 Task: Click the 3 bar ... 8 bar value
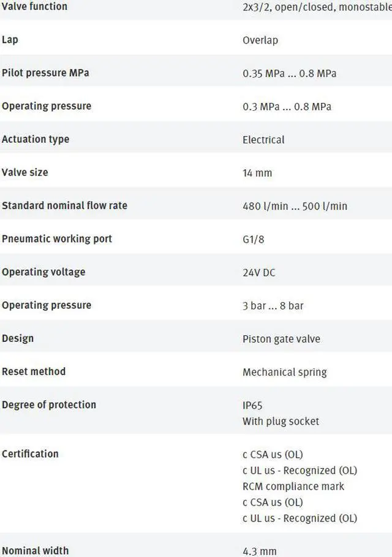(273, 306)
